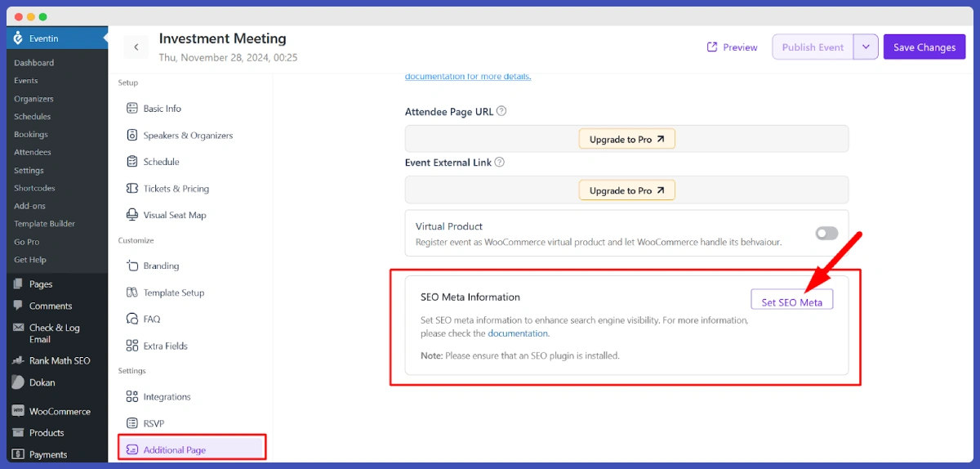Click the WooCommerce icon

pyautogui.click(x=18, y=411)
